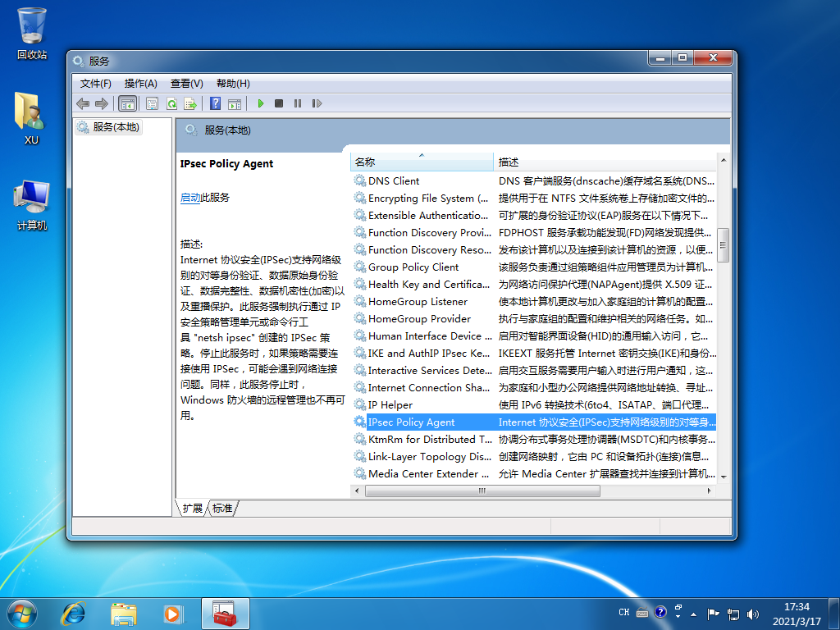Click the back navigation arrow
This screenshot has width=840, height=630.
click(82, 103)
